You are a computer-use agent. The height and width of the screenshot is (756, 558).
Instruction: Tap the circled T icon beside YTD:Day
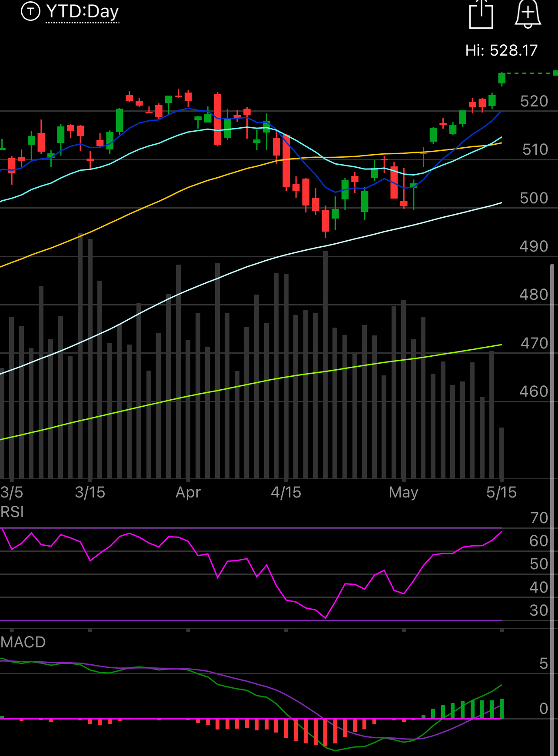[30, 11]
